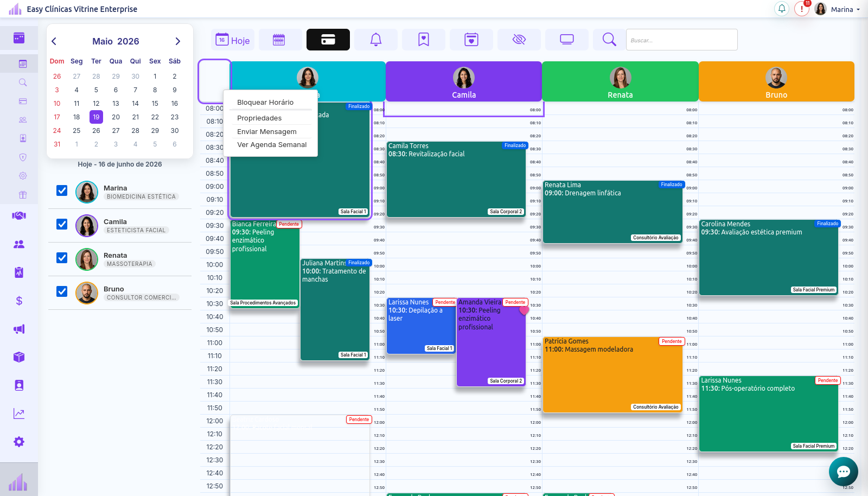This screenshot has width=868, height=496.
Task: Open sidebar megaphone marketing icon
Action: 19,329
